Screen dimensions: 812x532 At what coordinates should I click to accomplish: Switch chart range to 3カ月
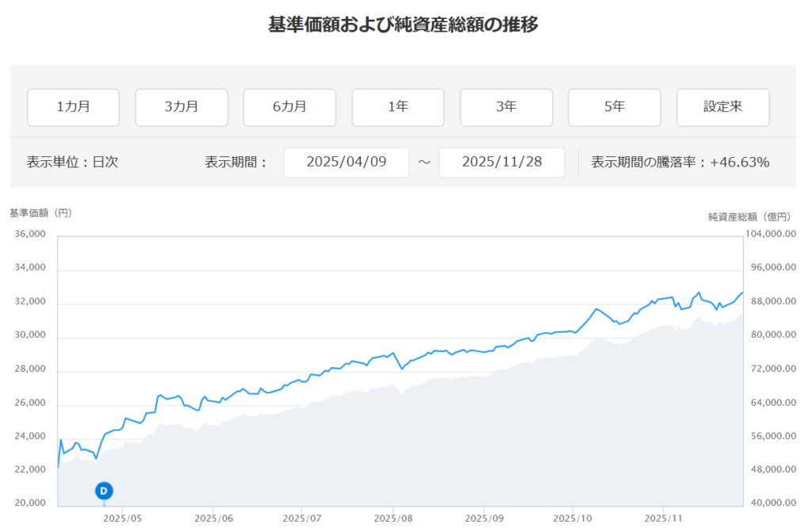coord(182,107)
